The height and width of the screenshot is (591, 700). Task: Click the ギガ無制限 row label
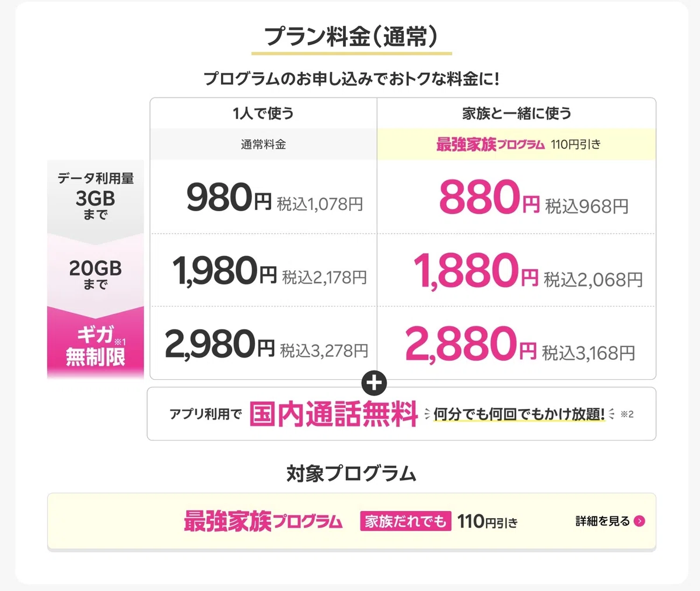tap(96, 345)
